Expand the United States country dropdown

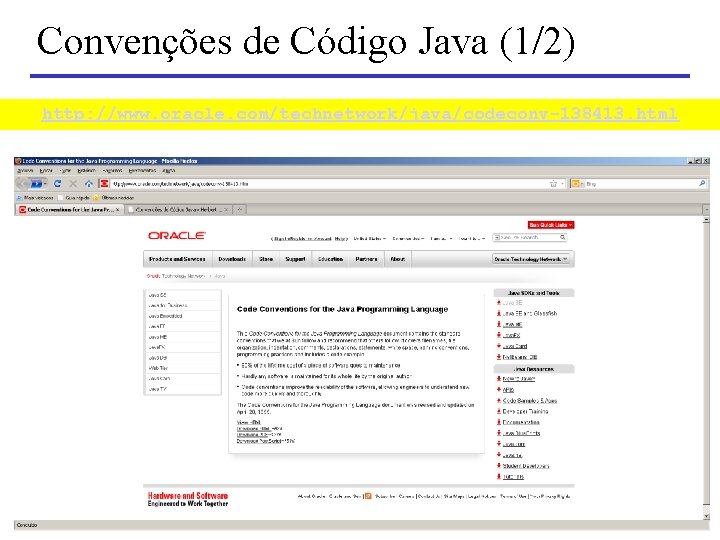370,239
